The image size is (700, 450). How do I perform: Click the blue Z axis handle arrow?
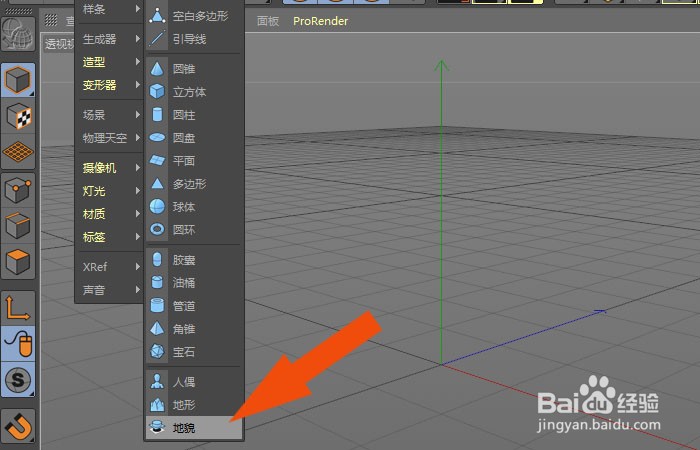coord(600,311)
